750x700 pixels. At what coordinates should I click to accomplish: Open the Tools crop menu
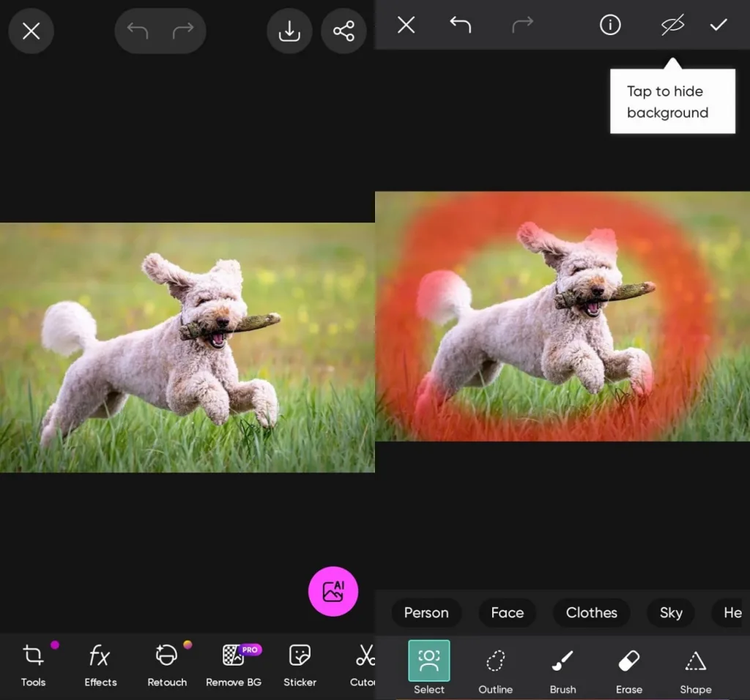(33, 665)
